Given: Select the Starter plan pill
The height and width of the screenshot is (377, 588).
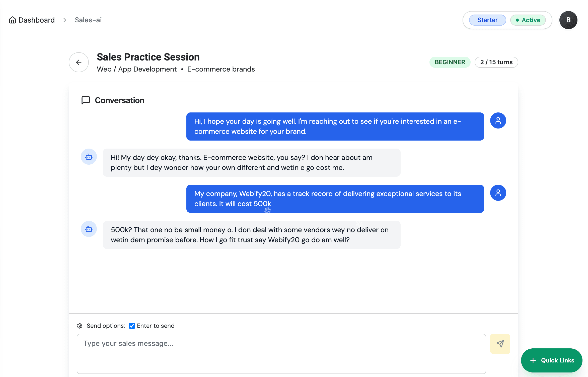Looking at the screenshot, I should point(487,20).
